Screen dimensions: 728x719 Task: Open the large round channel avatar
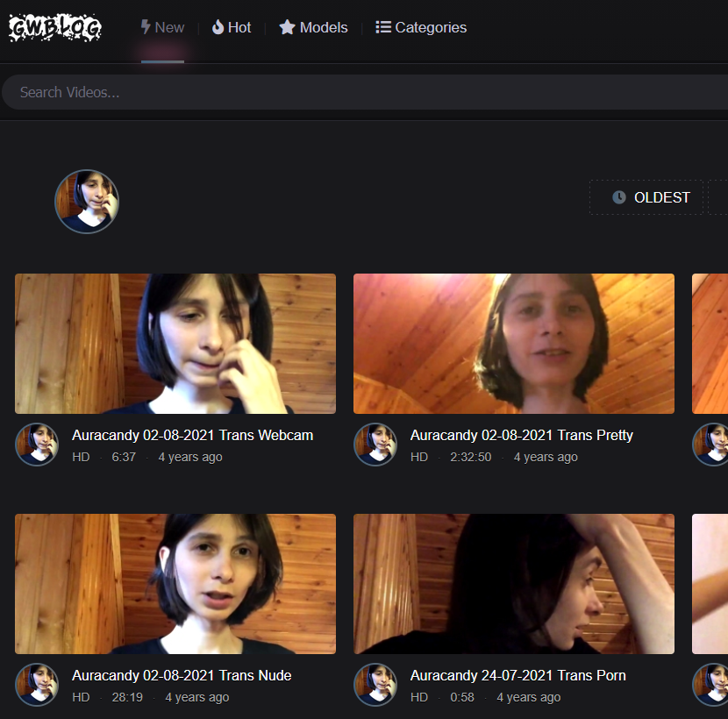[x=87, y=202]
